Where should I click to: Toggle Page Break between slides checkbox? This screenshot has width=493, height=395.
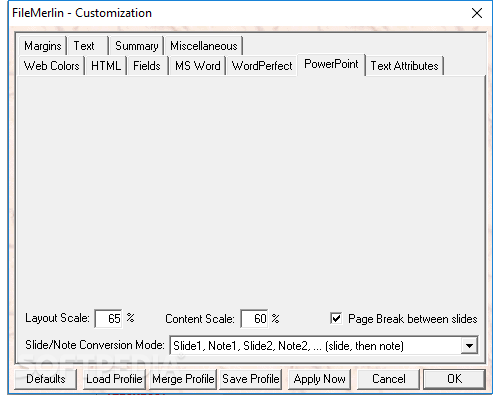click(336, 318)
